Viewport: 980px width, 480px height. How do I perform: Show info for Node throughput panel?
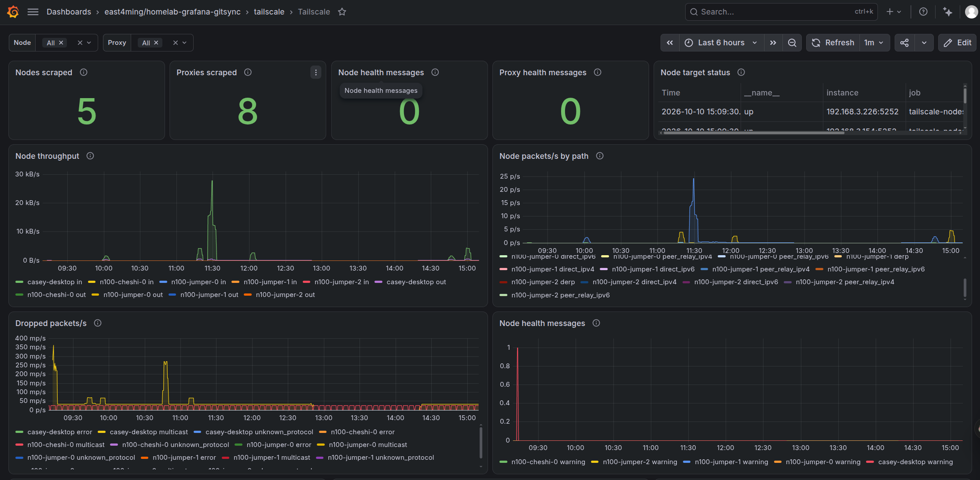click(90, 156)
